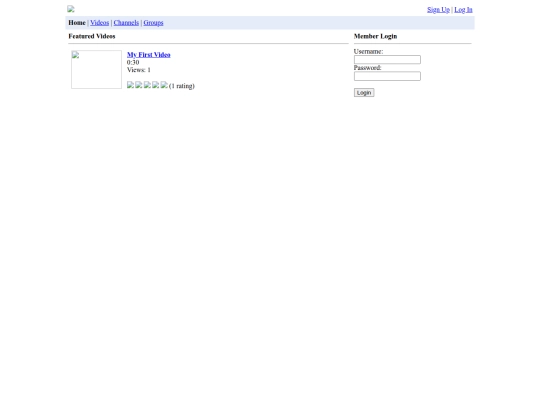This screenshot has height=405, width=540.
Task: Open the My First Video title link
Action: point(149,55)
